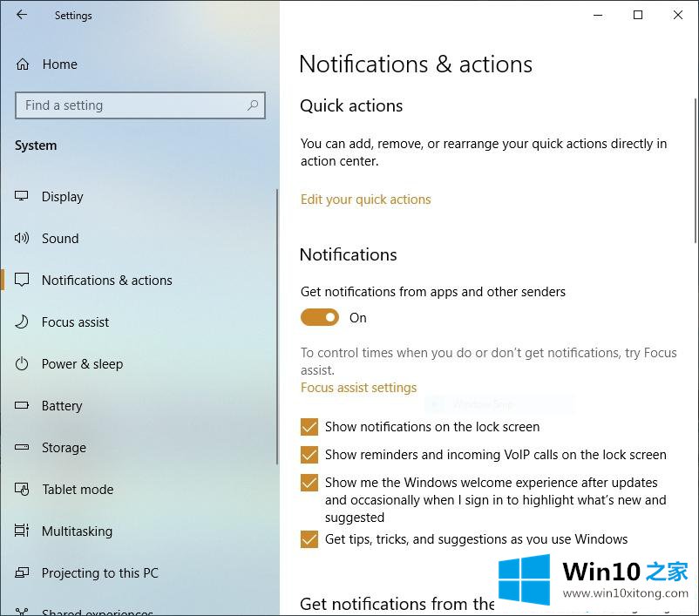
Task: Select the Tablet mode label
Action: (x=78, y=490)
